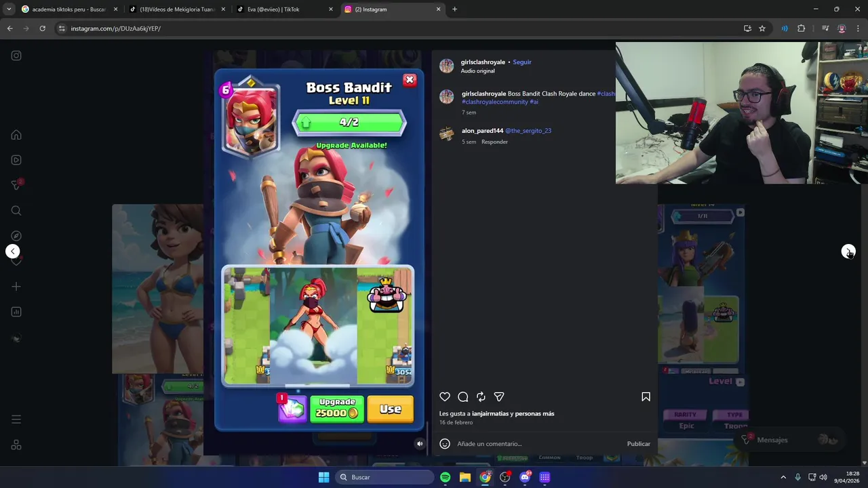Switch to 'Videos de Mekigloria' TikTok tab

[x=176, y=9]
